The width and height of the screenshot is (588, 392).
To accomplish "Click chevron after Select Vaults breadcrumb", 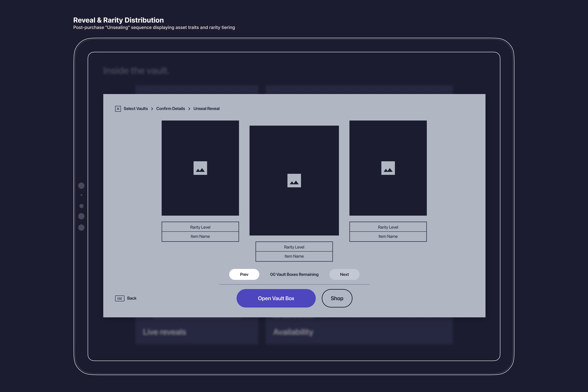I will pos(152,109).
